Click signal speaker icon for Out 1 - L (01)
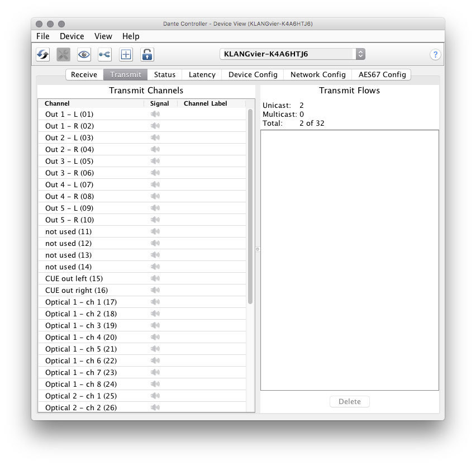 pyautogui.click(x=155, y=114)
